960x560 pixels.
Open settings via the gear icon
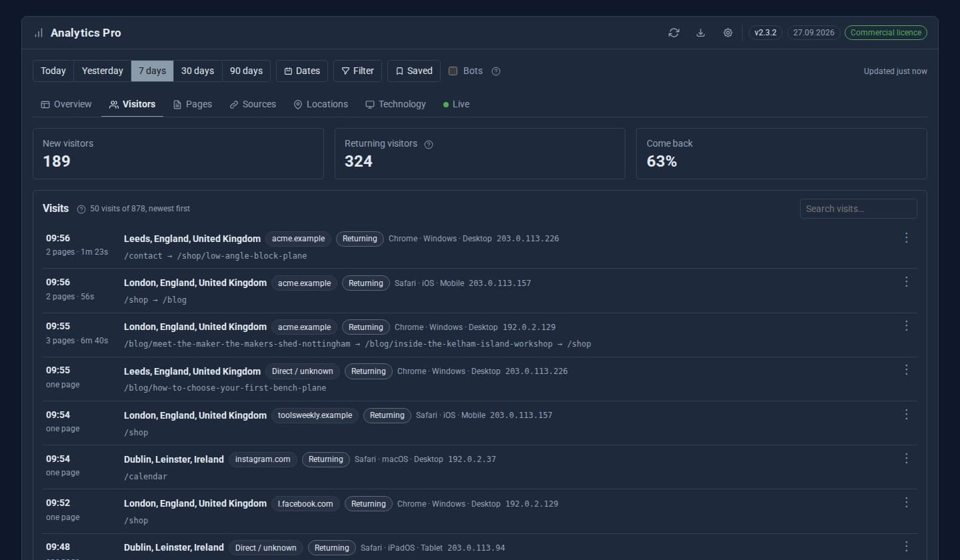[x=728, y=33]
